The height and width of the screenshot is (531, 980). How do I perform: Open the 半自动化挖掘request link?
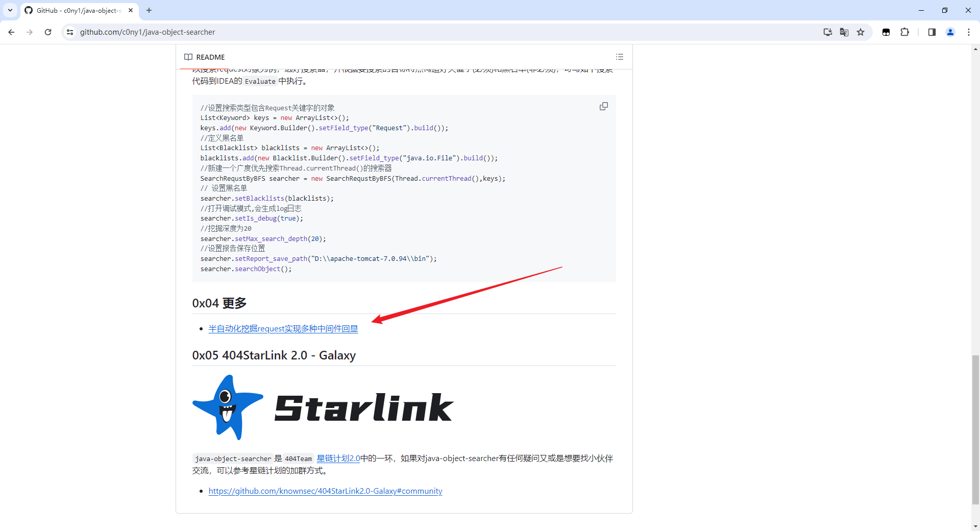click(x=283, y=329)
